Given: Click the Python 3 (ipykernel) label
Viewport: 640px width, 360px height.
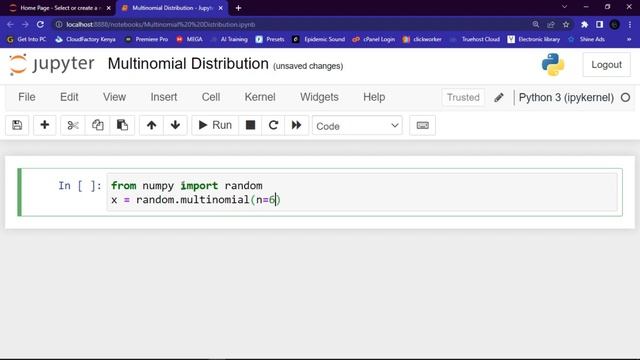Looking at the screenshot, I should (x=566, y=98).
